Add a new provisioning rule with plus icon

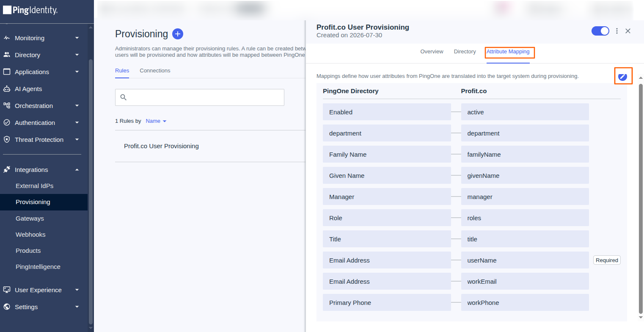(x=178, y=34)
